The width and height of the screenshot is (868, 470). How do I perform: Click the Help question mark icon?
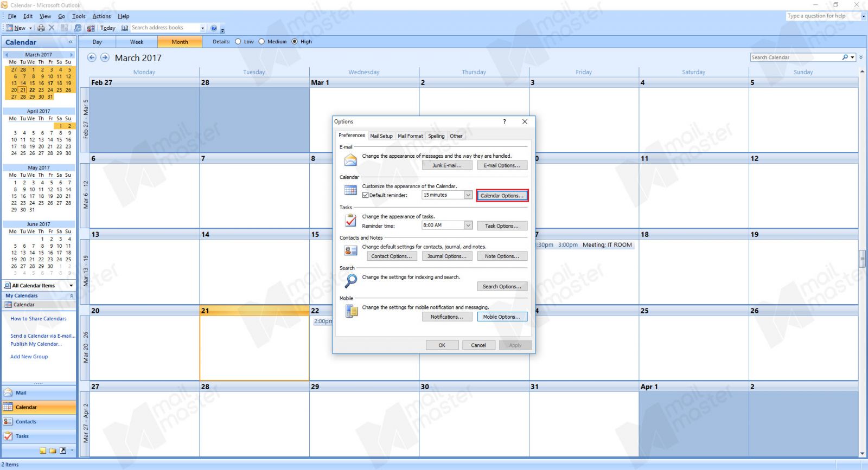tap(214, 28)
